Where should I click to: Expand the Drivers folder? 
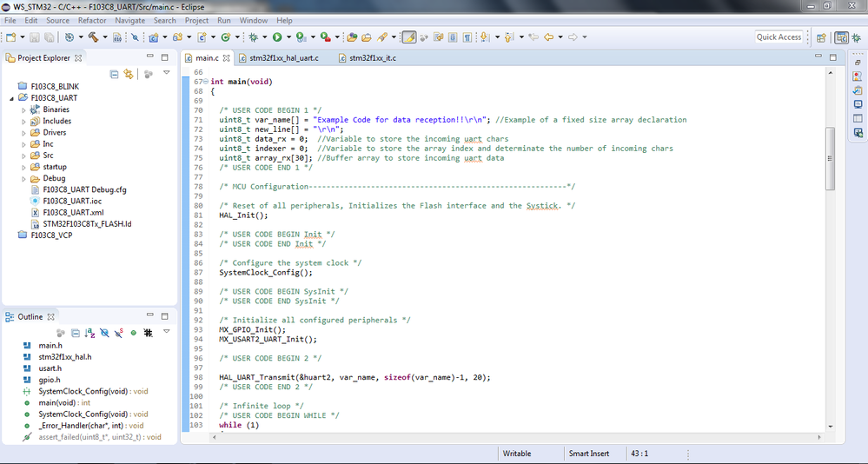click(23, 133)
